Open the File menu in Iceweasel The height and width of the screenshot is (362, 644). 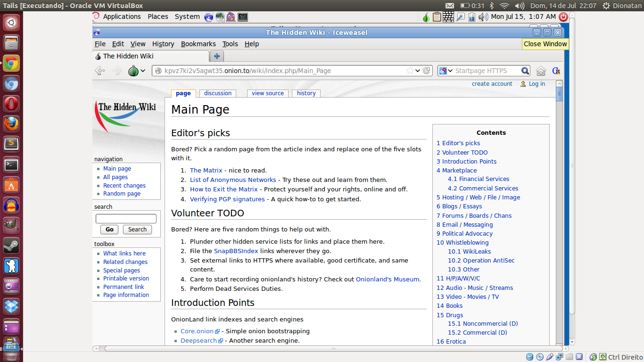coord(100,44)
